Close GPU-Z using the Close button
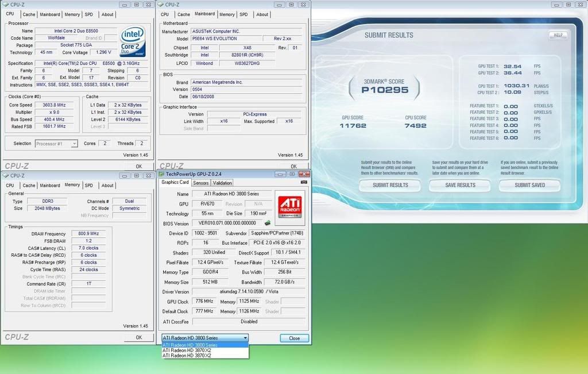The width and height of the screenshot is (588, 374). click(295, 338)
